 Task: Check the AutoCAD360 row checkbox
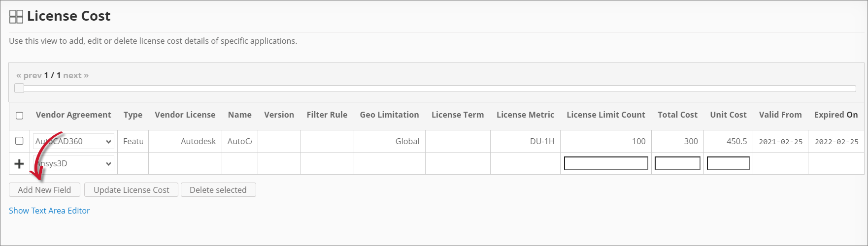coord(20,141)
